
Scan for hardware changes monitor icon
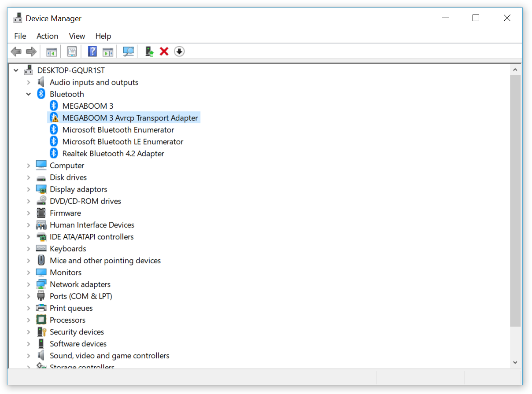(x=128, y=52)
